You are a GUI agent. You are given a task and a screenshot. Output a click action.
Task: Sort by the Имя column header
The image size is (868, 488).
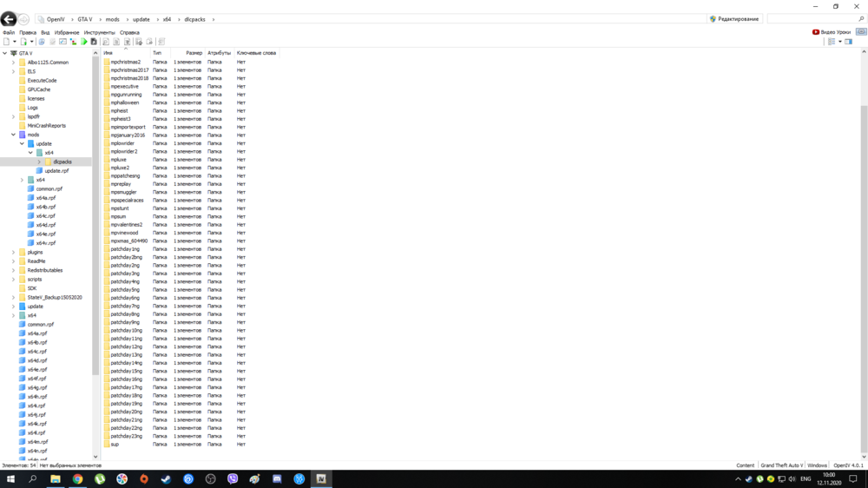126,53
